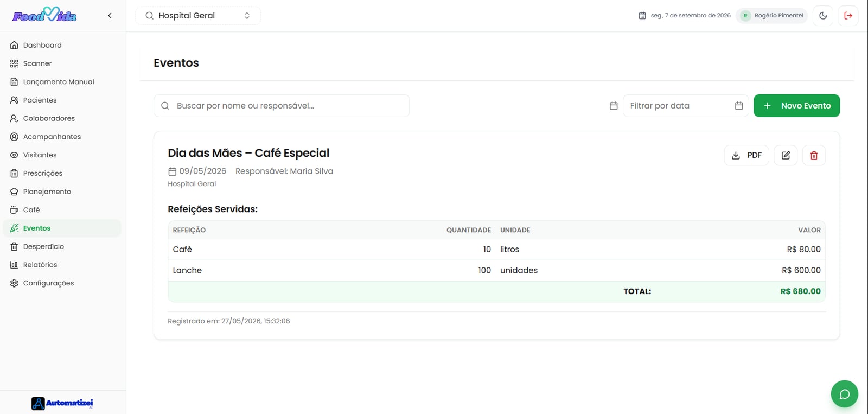Image resolution: width=868 pixels, height=414 pixels.
Task: Open Acompanhantes section
Action: (62, 137)
